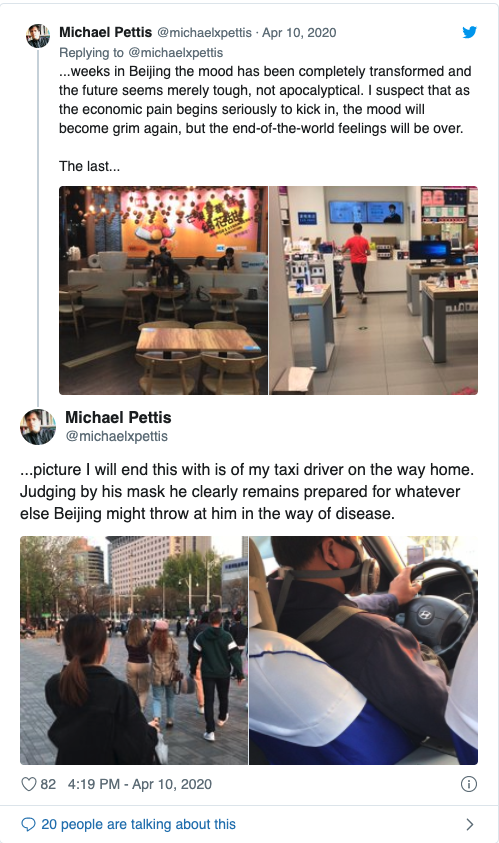Open large Michael Pettis profile avatar
The image size is (499, 843).
(38, 427)
